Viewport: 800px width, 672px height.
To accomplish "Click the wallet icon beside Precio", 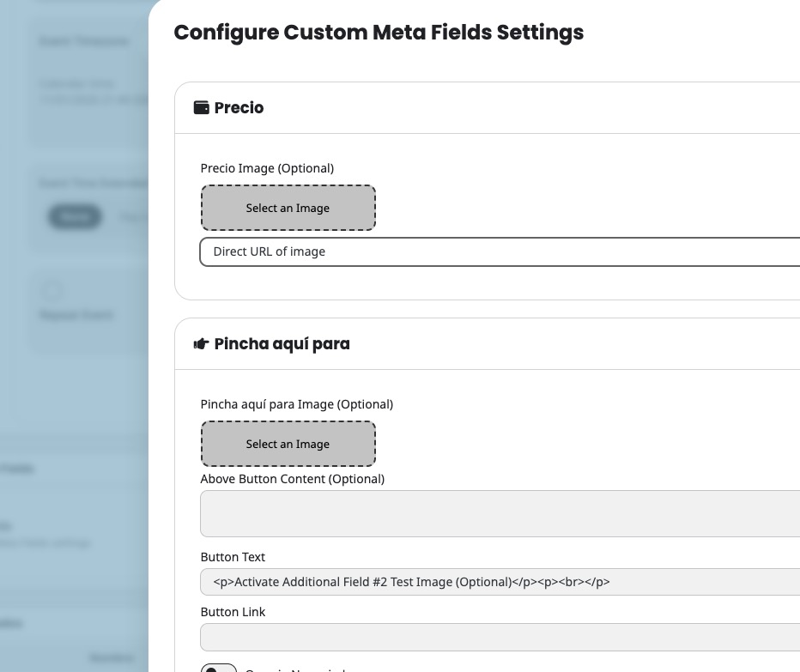I will [x=202, y=108].
